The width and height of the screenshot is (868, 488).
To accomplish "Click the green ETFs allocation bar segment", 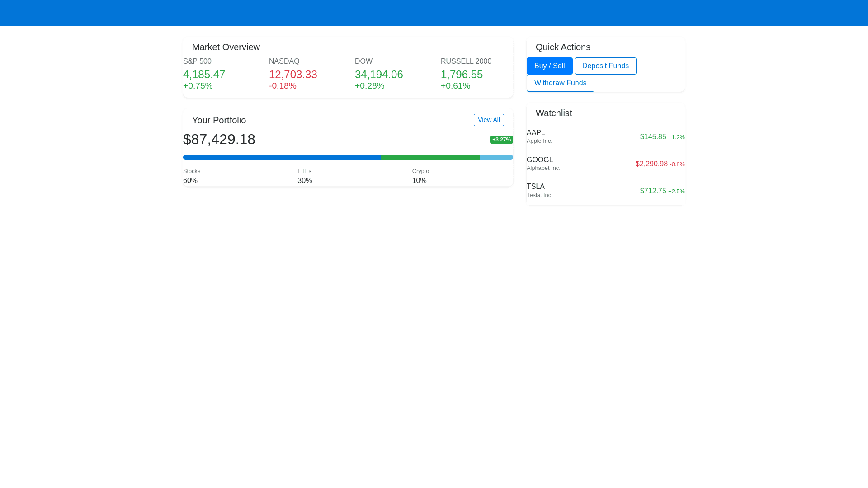I will pyautogui.click(x=430, y=157).
